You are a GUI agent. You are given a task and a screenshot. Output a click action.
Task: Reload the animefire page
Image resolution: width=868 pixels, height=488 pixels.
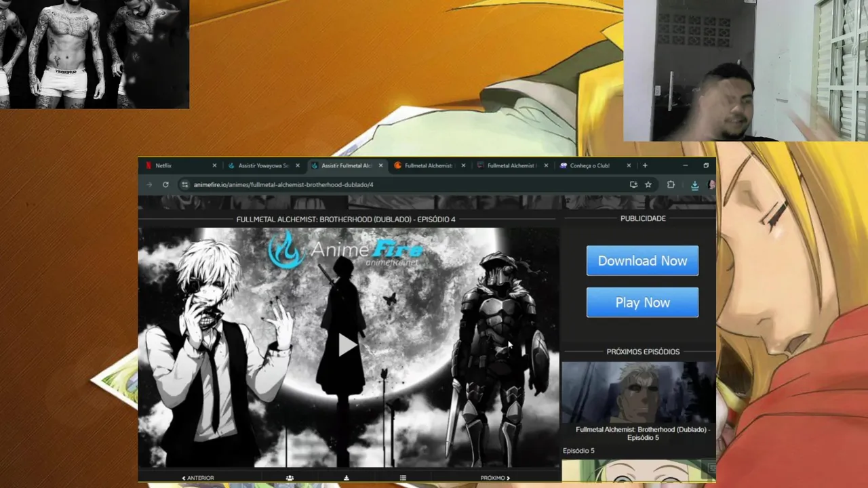165,184
